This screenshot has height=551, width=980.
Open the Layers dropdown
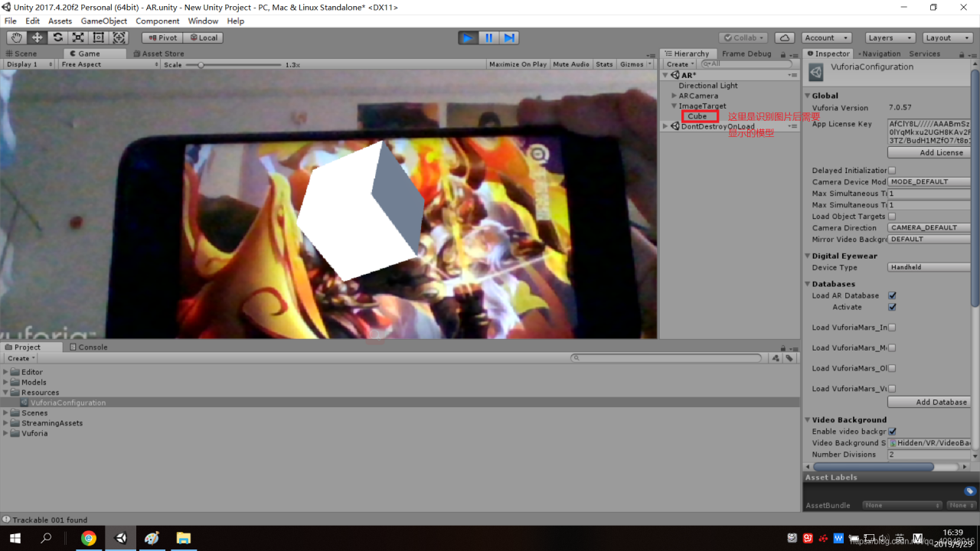tap(890, 37)
